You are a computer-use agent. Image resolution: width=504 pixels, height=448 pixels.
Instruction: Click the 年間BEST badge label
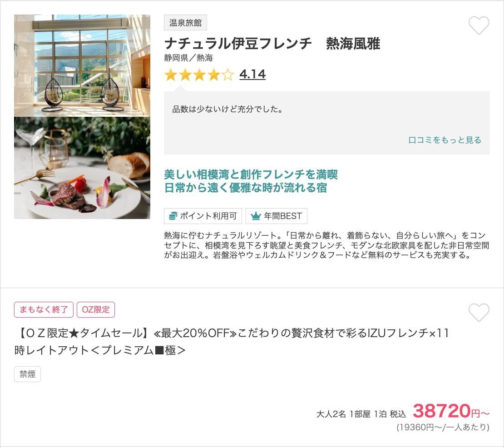click(x=277, y=216)
